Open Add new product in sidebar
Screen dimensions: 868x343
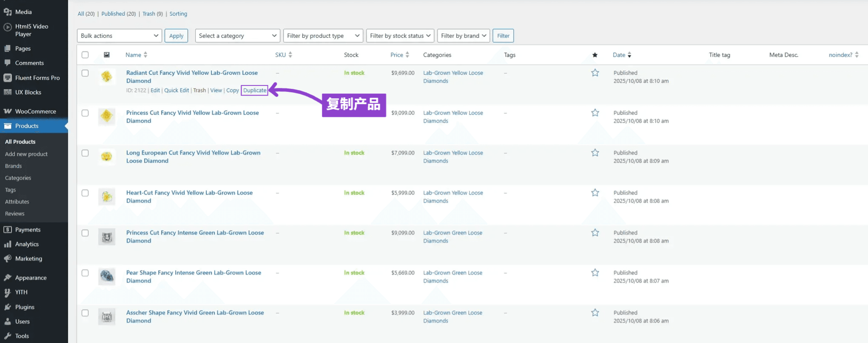[26, 154]
